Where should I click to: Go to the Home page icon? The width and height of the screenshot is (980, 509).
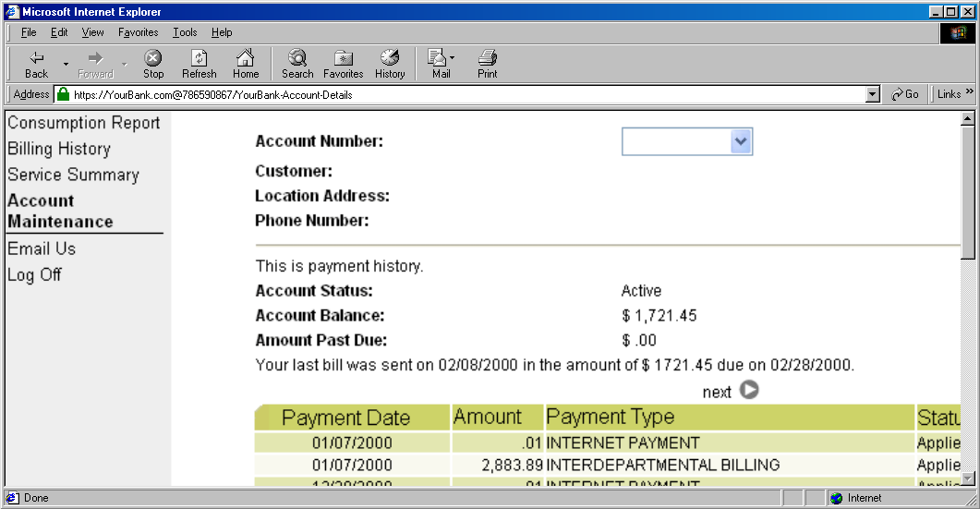[246, 58]
